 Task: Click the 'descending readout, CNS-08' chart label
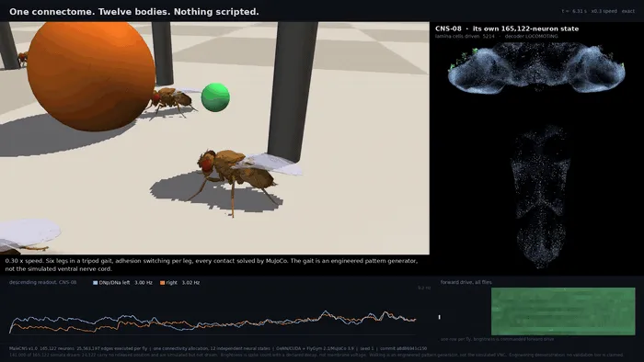click(42, 282)
